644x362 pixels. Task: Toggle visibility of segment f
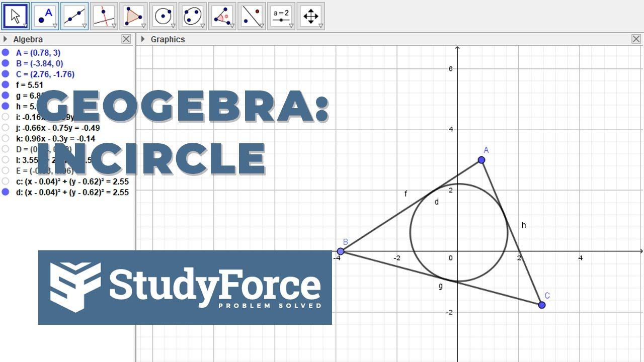[6, 84]
